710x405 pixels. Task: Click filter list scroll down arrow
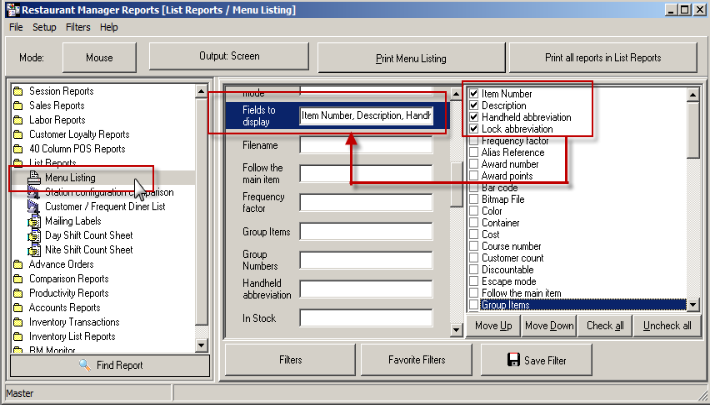pos(456,330)
